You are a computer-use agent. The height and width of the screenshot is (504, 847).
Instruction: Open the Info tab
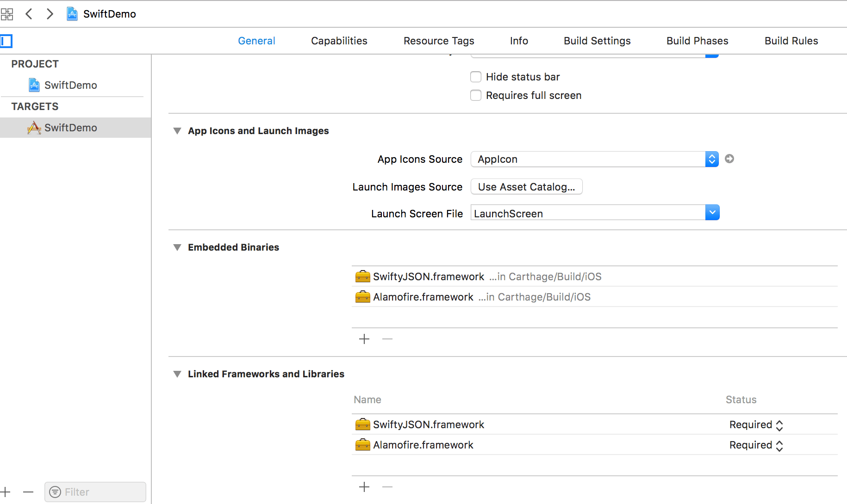(519, 41)
